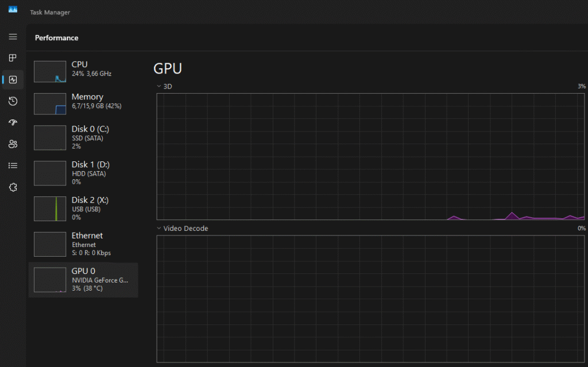Click the 'S: 0 R: 0 Kbps' Ethernet value

(x=91, y=253)
